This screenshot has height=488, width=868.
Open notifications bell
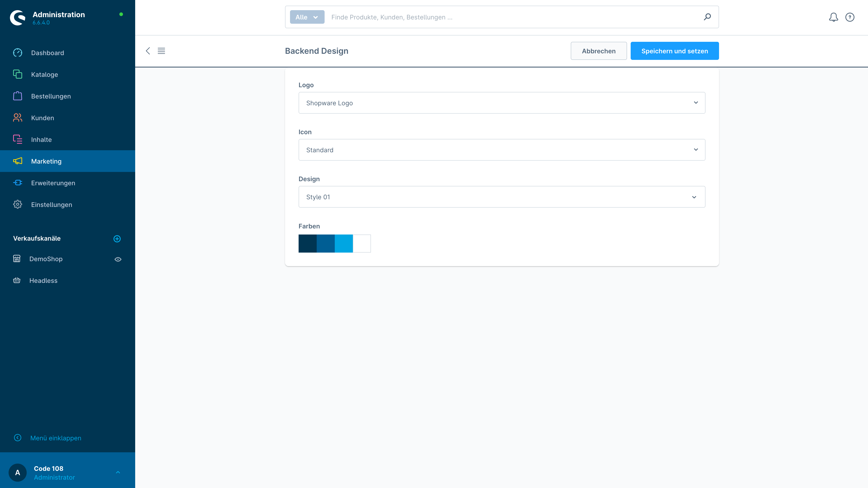coord(833,17)
